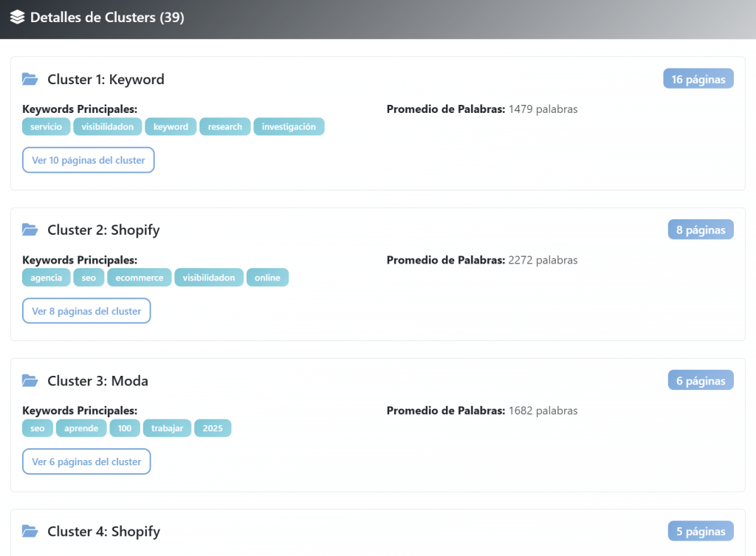Select the 'trabajar' keyword tag

[x=167, y=428]
